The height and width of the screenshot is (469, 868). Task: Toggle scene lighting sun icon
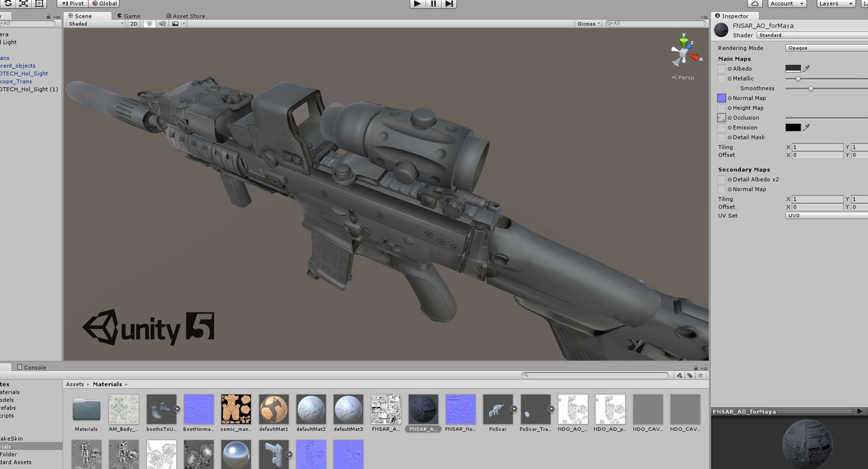coord(150,23)
